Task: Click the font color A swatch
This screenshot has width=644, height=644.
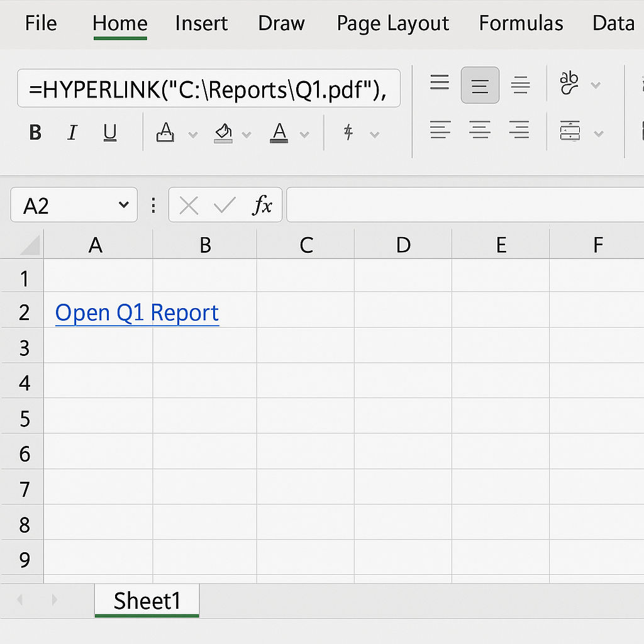Action: pyautogui.click(x=279, y=133)
